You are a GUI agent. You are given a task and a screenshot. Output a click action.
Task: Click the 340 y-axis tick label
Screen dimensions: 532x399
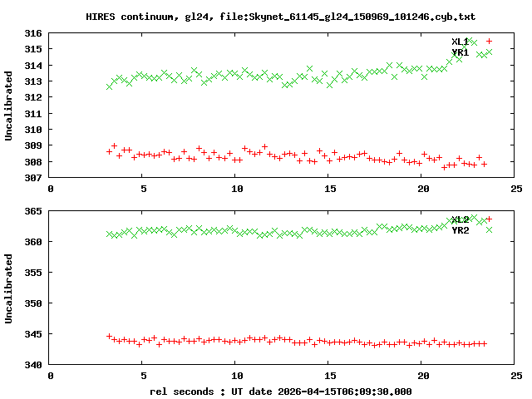pos(33,365)
